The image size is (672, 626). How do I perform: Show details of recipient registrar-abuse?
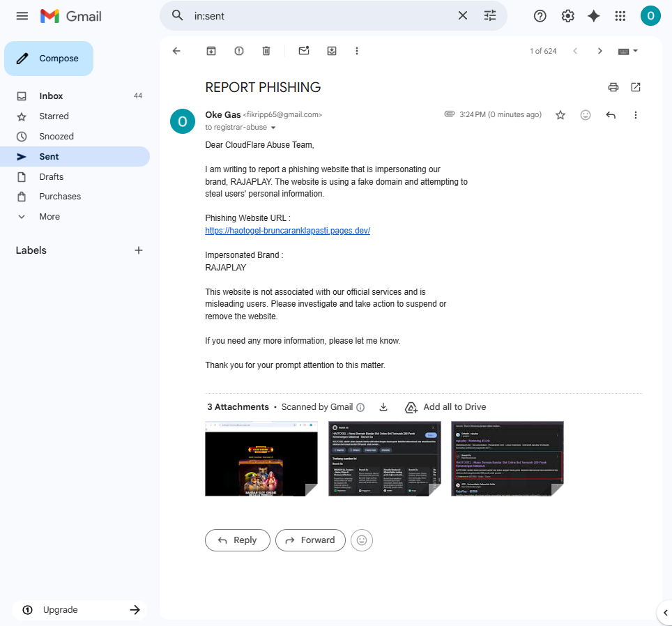pyautogui.click(x=273, y=128)
